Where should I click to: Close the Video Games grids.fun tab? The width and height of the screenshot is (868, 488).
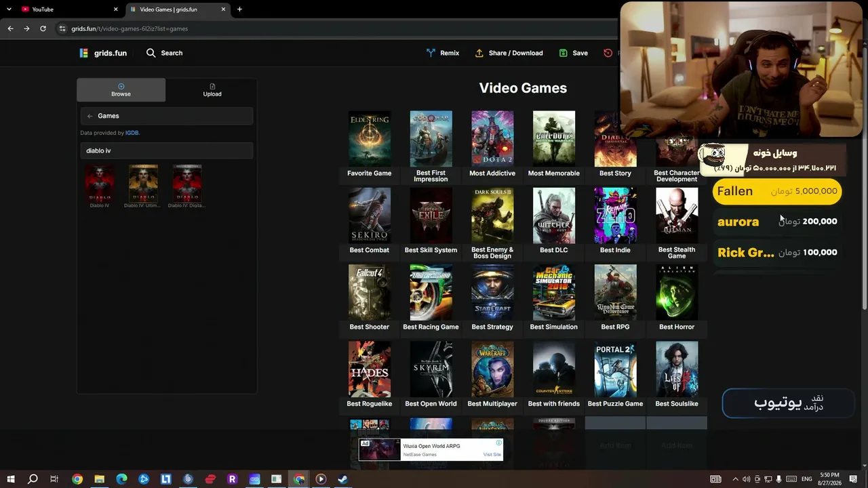point(223,9)
